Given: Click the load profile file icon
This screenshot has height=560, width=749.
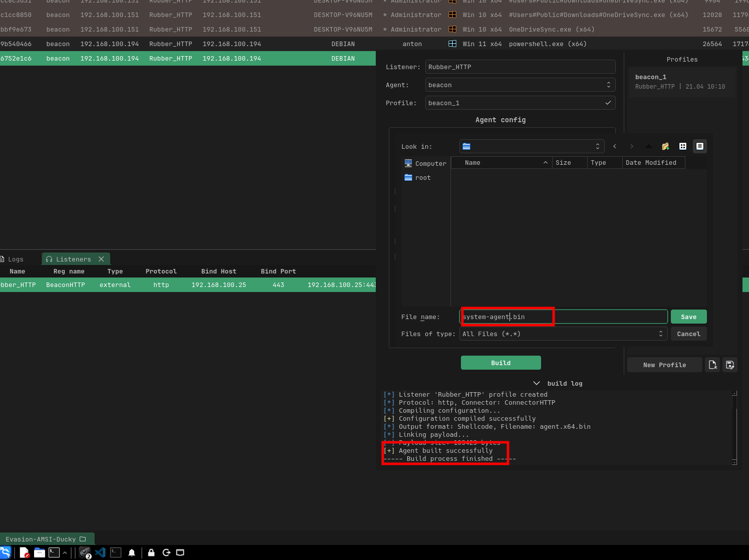Looking at the screenshot, I should click(x=712, y=365).
